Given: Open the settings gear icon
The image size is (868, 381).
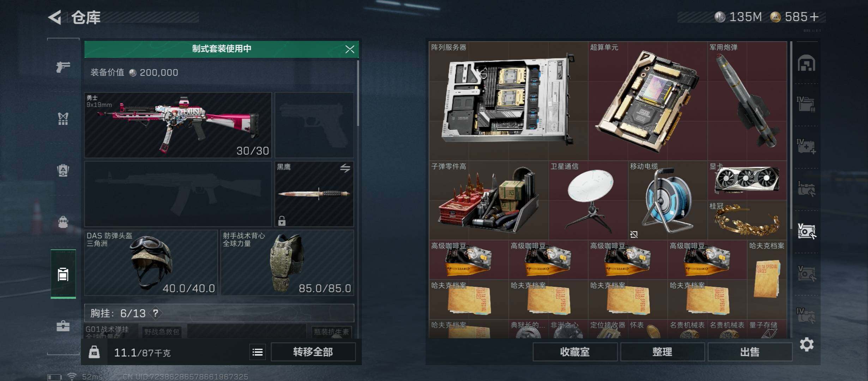Looking at the screenshot, I should 807,344.
